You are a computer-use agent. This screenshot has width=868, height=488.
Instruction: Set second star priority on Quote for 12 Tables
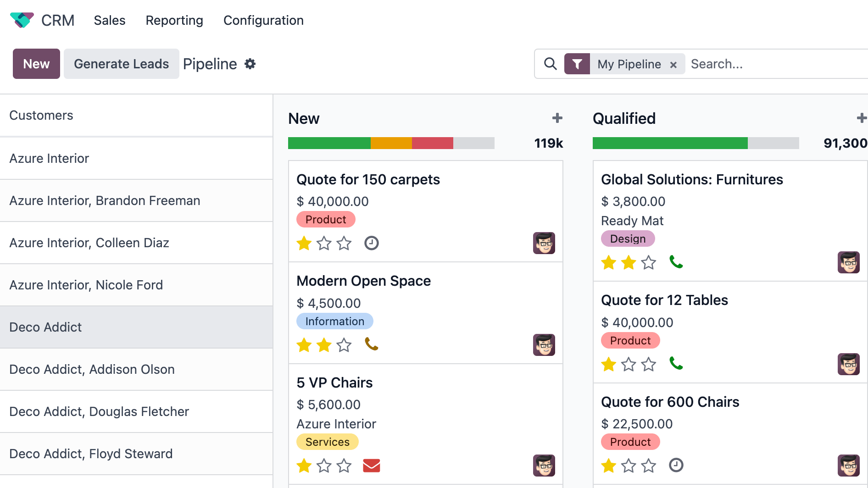coord(629,365)
